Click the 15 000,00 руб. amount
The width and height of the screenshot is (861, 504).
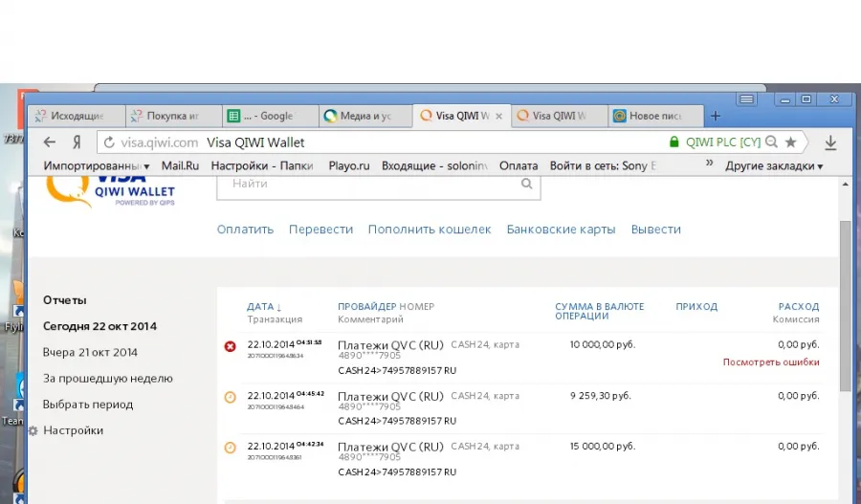pos(603,447)
